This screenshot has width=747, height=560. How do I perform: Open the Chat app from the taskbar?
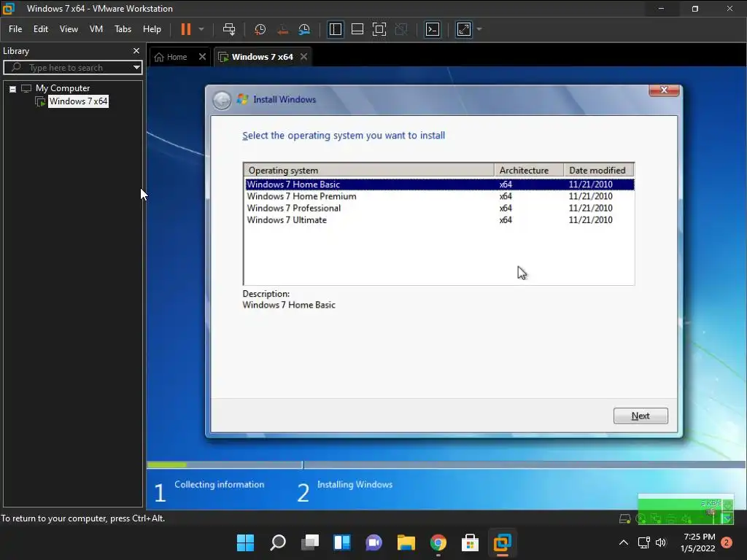pos(374,542)
